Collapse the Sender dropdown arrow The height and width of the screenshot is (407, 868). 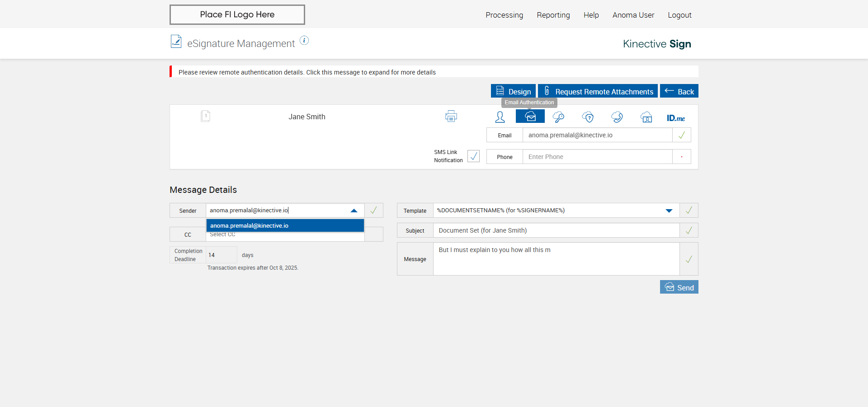click(354, 211)
